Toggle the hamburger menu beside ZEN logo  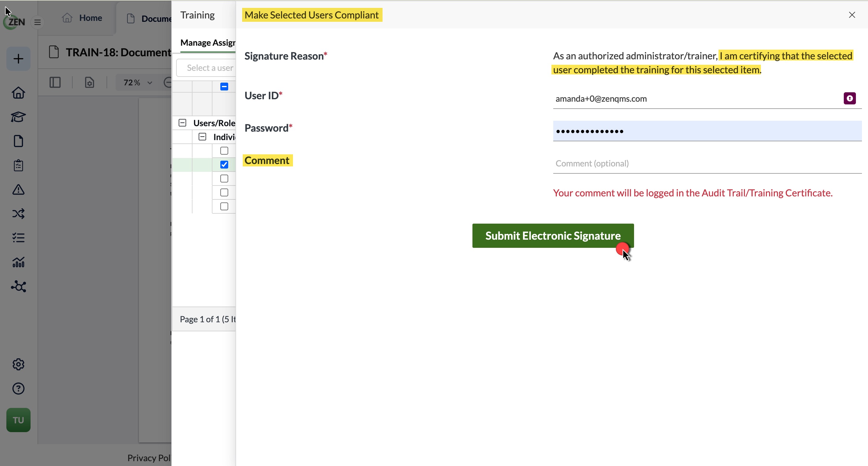(38, 22)
